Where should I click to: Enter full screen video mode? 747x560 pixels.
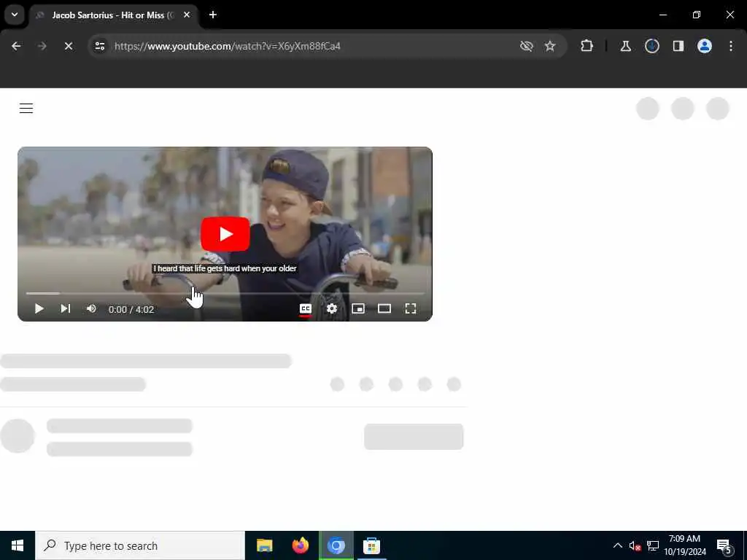[x=410, y=308]
